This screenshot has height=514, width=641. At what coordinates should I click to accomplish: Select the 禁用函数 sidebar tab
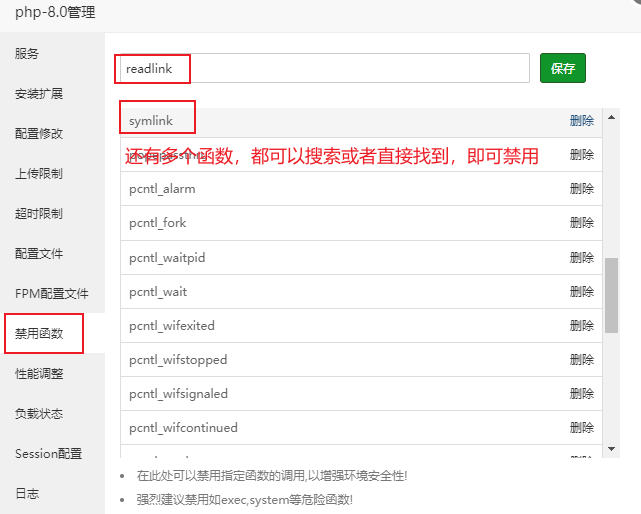tap(40, 333)
